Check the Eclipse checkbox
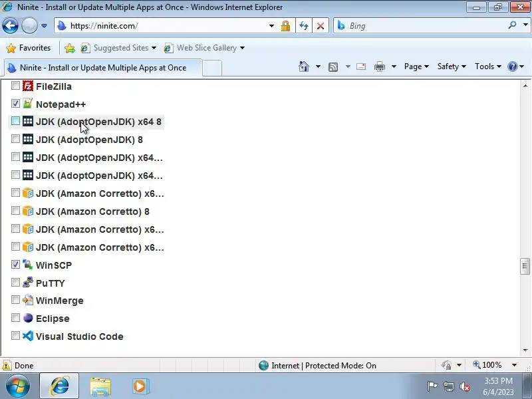The height and width of the screenshot is (399, 532). (15, 318)
